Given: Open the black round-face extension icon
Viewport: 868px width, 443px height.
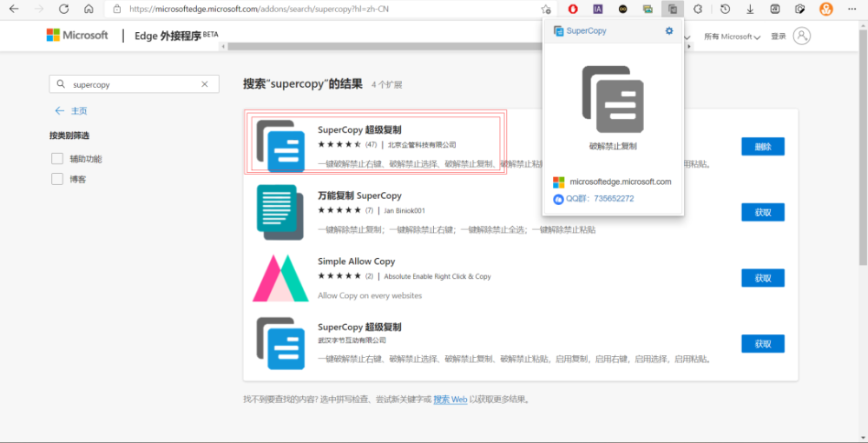Looking at the screenshot, I should pyautogui.click(x=622, y=9).
